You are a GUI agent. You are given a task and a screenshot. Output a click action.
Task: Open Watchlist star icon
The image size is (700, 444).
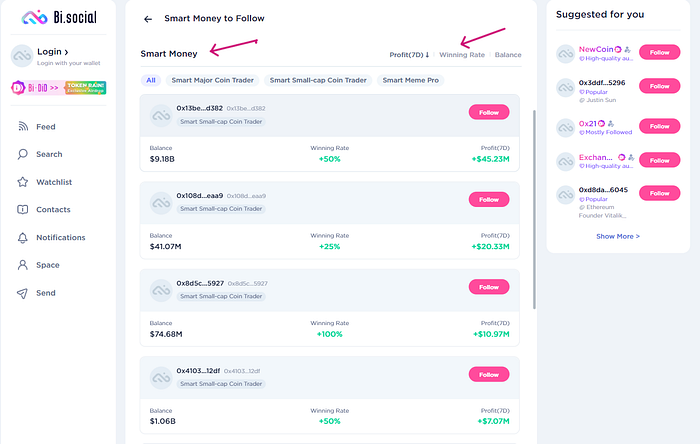coord(23,182)
